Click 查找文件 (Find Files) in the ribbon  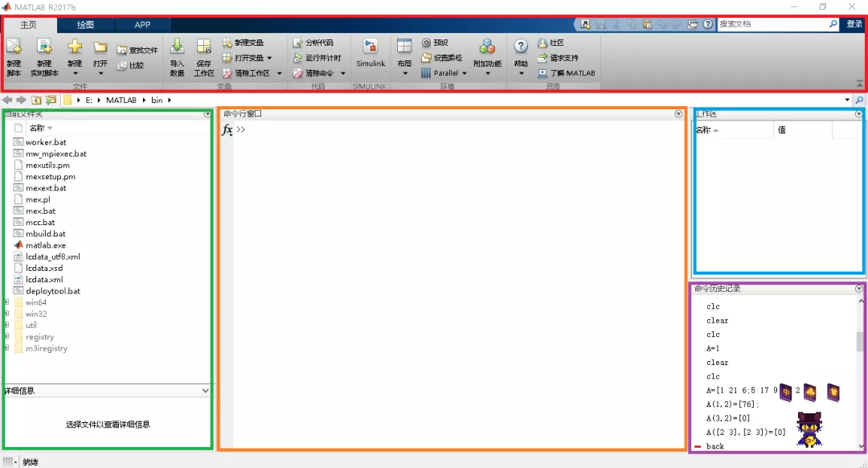click(x=137, y=51)
